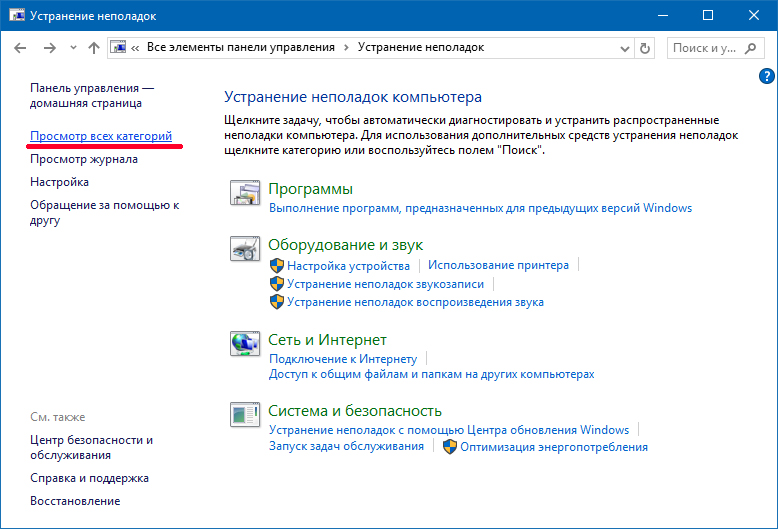Open Панель управления — домашняя страница

(92, 95)
